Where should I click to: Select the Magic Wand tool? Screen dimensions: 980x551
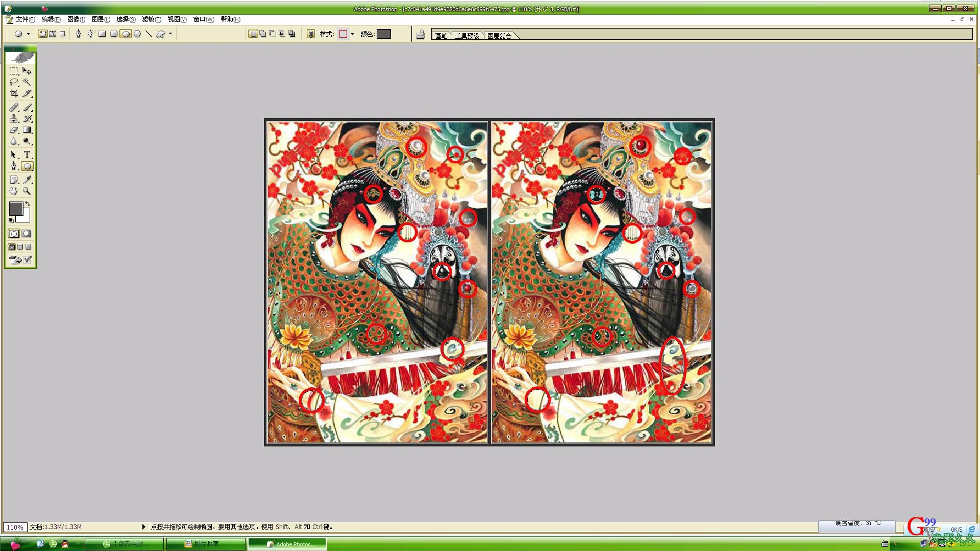tap(27, 82)
